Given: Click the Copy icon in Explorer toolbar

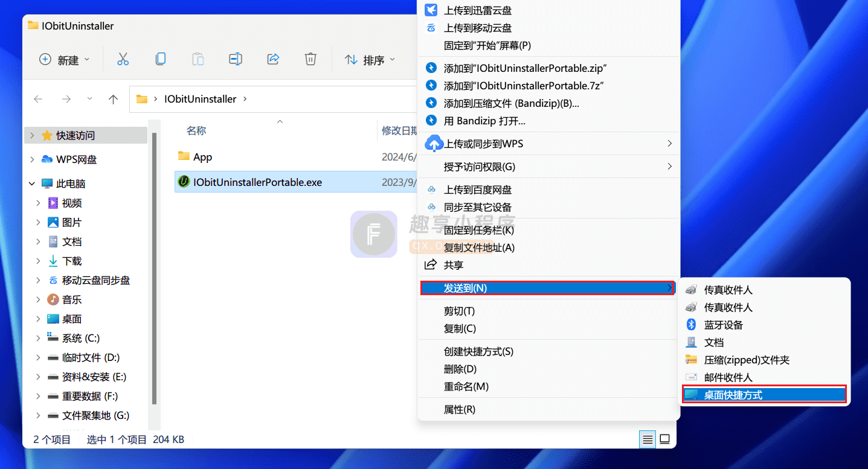Looking at the screenshot, I should 160,59.
